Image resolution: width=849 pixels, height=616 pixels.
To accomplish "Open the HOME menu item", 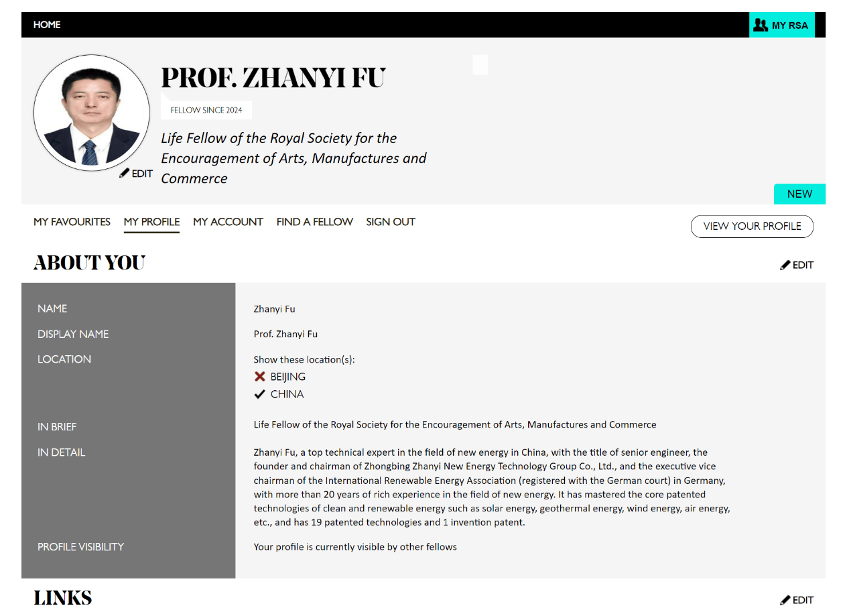I will [x=47, y=25].
